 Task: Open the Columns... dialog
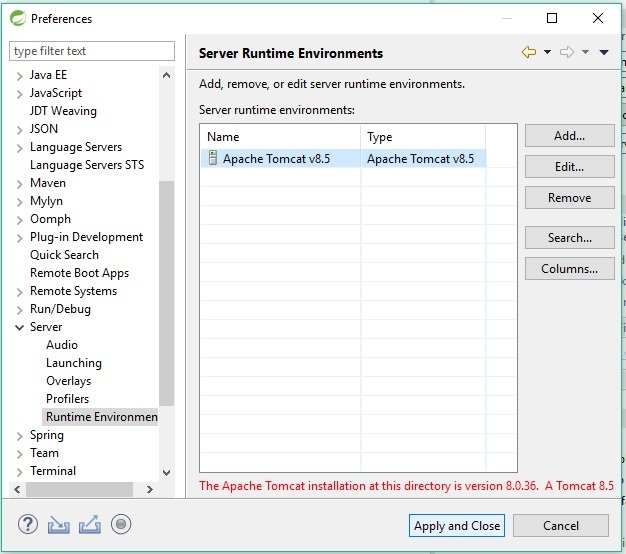[x=569, y=269]
